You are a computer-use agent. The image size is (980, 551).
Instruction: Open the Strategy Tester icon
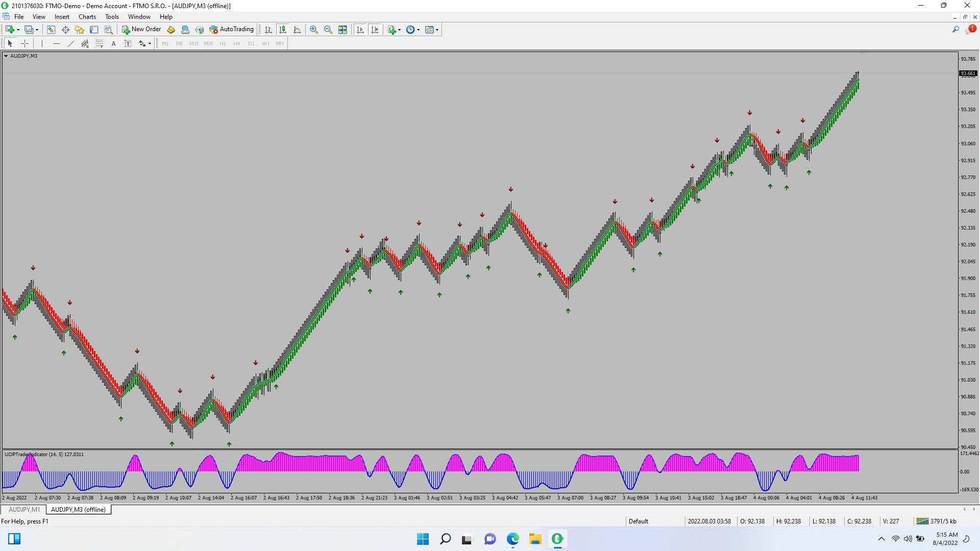[x=108, y=30]
